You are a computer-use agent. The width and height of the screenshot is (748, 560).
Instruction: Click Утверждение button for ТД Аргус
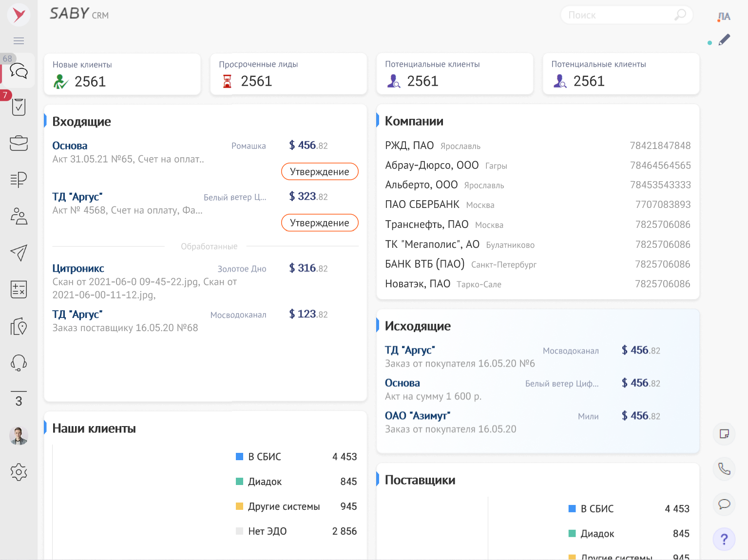(320, 223)
